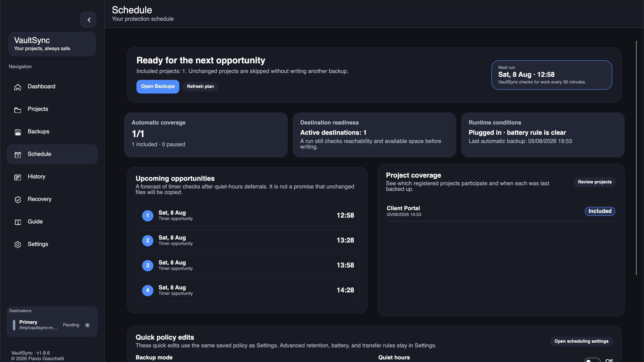
Task: Open the Recovery section
Action: coord(52,199)
